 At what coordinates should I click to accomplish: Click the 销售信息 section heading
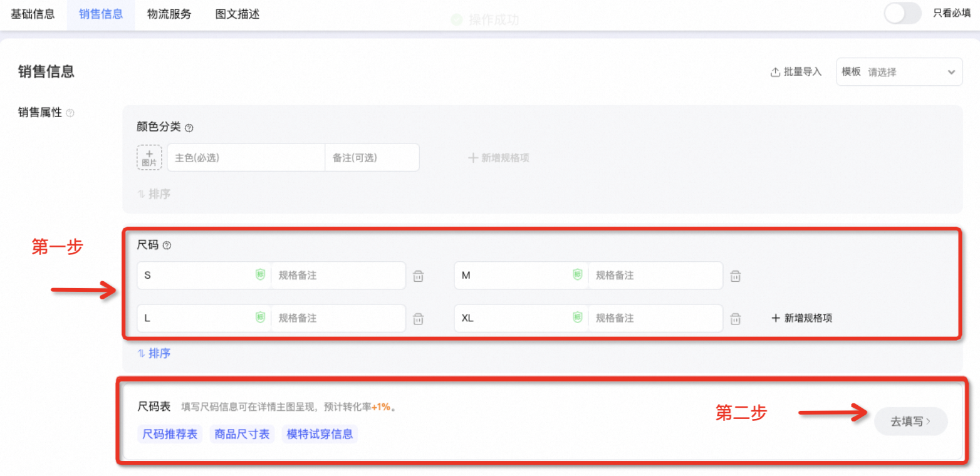46,71
